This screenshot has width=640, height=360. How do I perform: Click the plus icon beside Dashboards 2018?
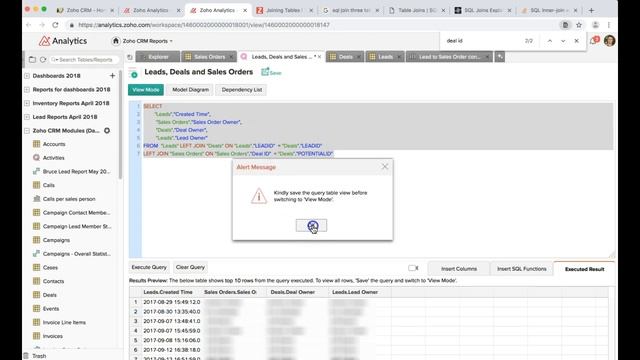click(x=112, y=76)
